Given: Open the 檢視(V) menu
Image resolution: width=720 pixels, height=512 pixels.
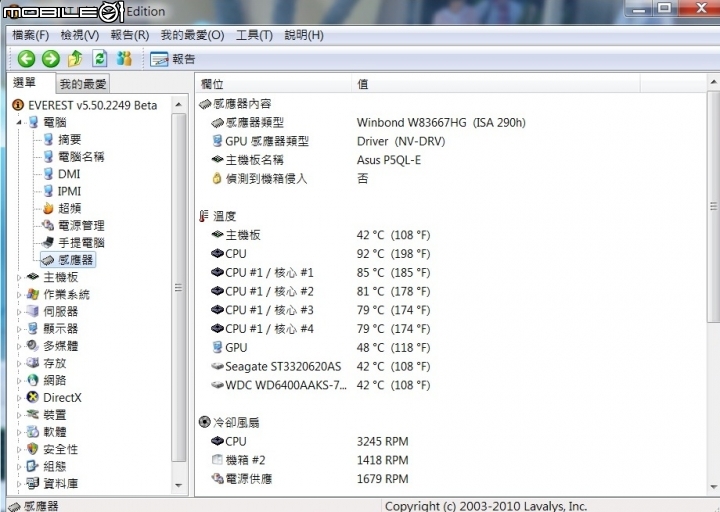Looking at the screenshot, I should 79,35.
